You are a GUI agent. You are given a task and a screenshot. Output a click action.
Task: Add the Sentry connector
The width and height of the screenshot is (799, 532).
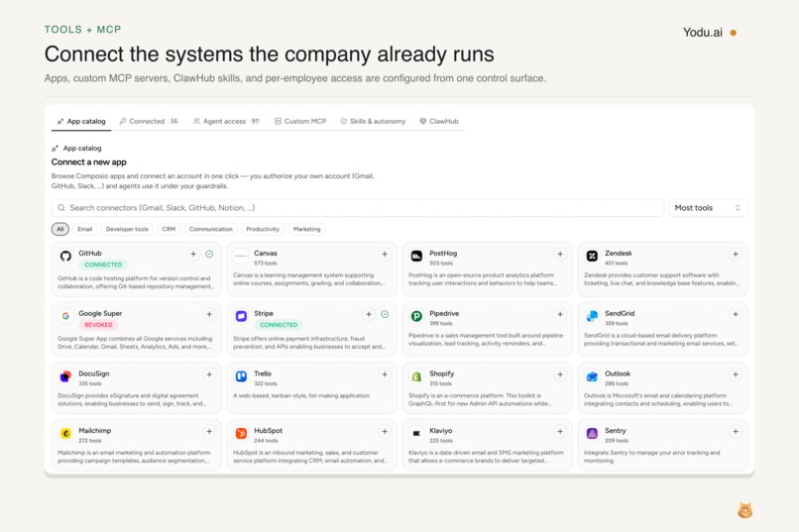[736, 431]
